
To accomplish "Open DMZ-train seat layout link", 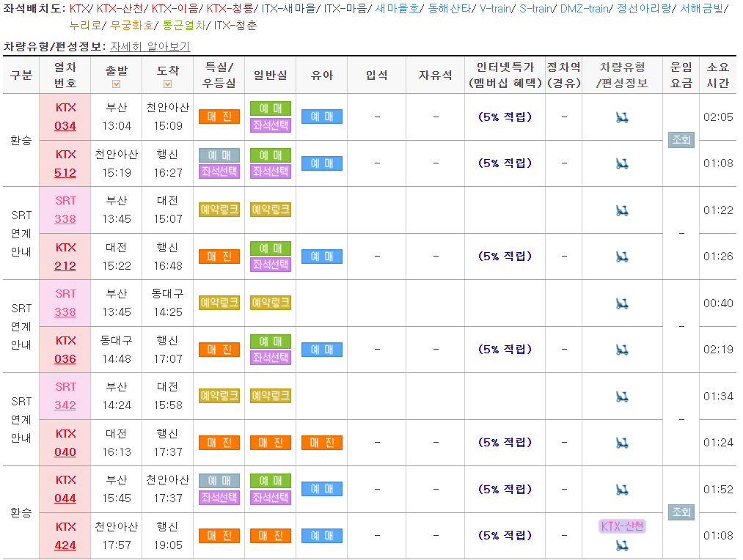I will (x=584, y=9).
